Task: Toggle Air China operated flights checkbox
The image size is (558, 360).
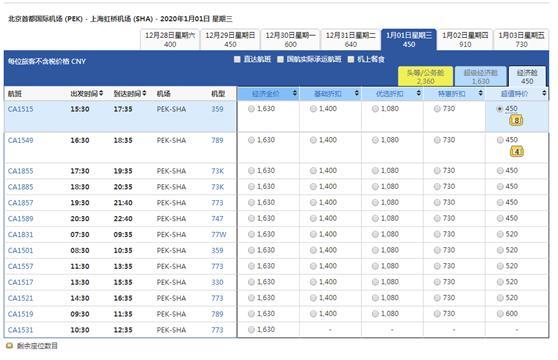Action: click(x=280, y=59)
